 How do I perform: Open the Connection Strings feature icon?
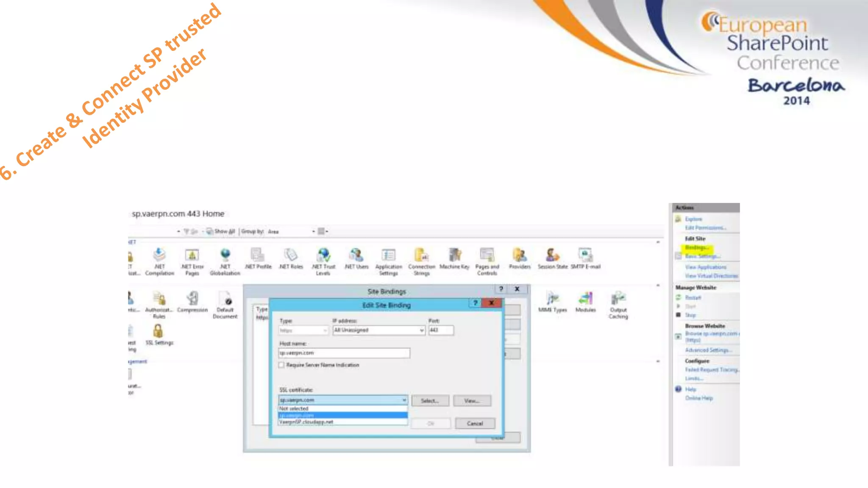tap(421, 255)
